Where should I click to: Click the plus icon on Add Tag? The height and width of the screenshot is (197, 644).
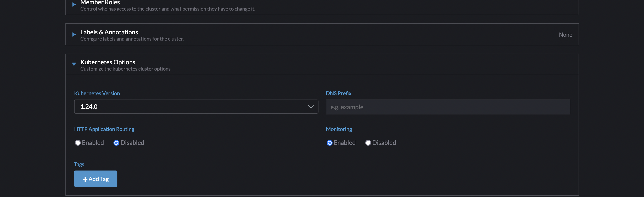coord(85,179)
